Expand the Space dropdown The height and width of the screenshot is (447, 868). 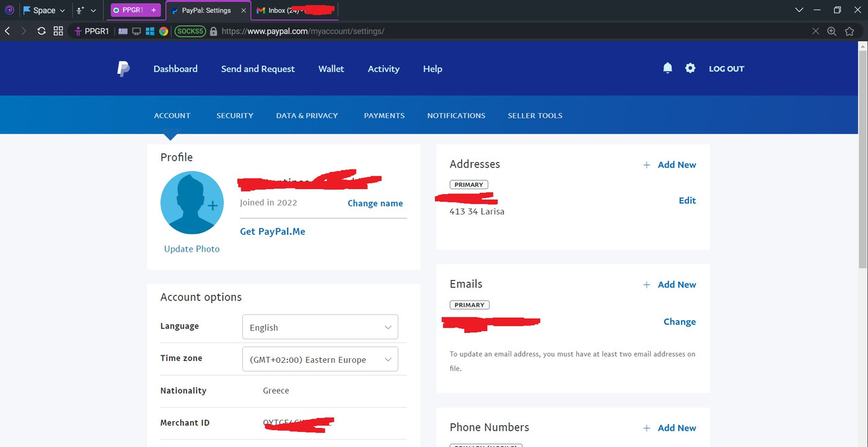coord(62,10)
